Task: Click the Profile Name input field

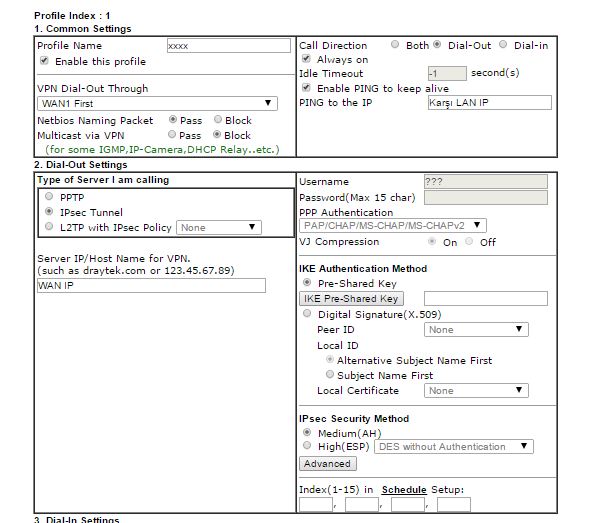Action: coord(228,45)
